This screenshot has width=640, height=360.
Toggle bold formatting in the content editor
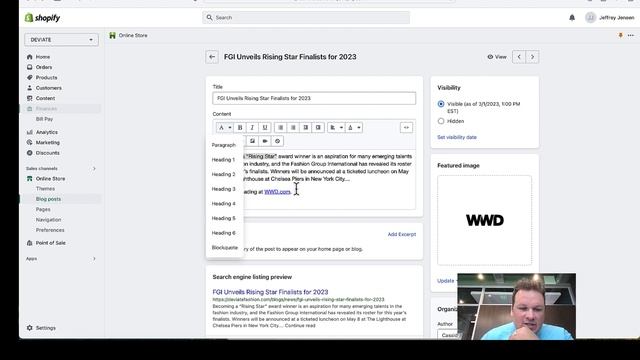240,127
